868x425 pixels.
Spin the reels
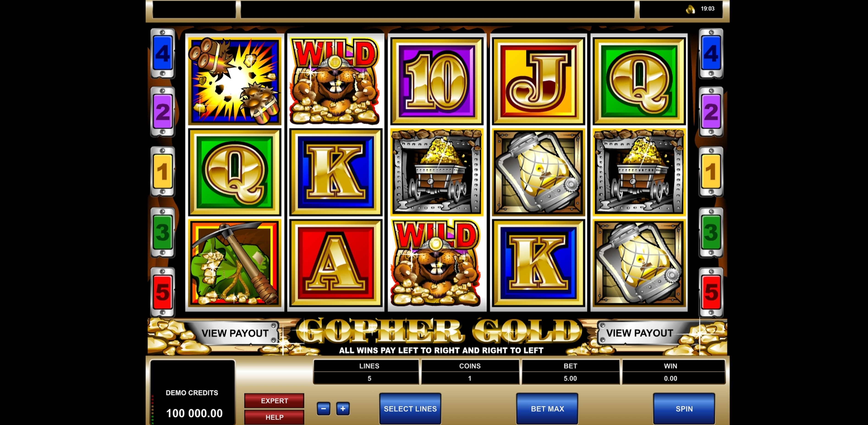point(684,409)
